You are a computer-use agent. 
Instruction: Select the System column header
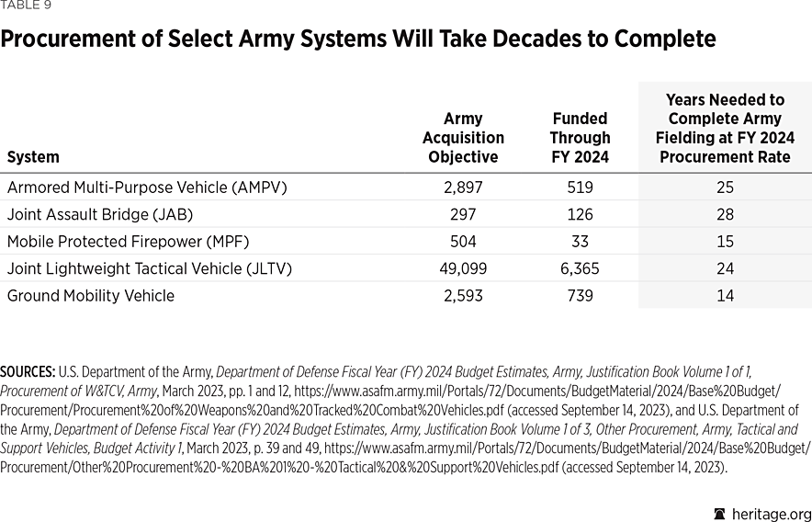click(33, 157)
